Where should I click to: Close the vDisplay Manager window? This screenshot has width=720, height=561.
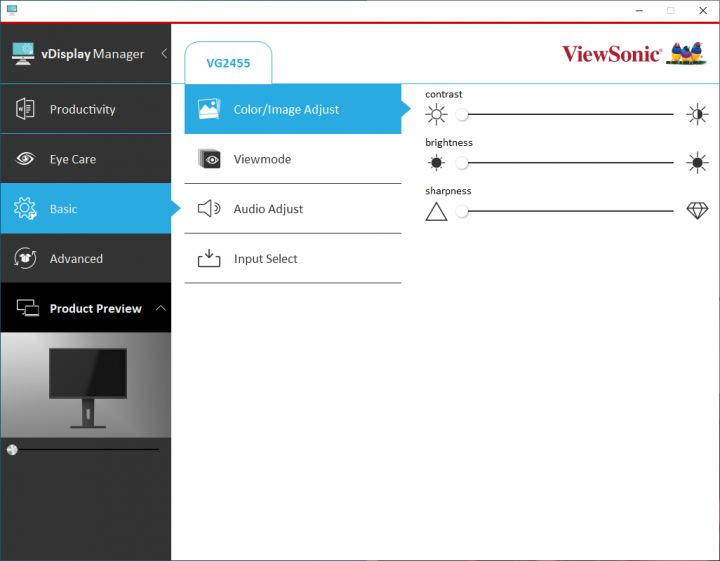click(x=703, y=10)
